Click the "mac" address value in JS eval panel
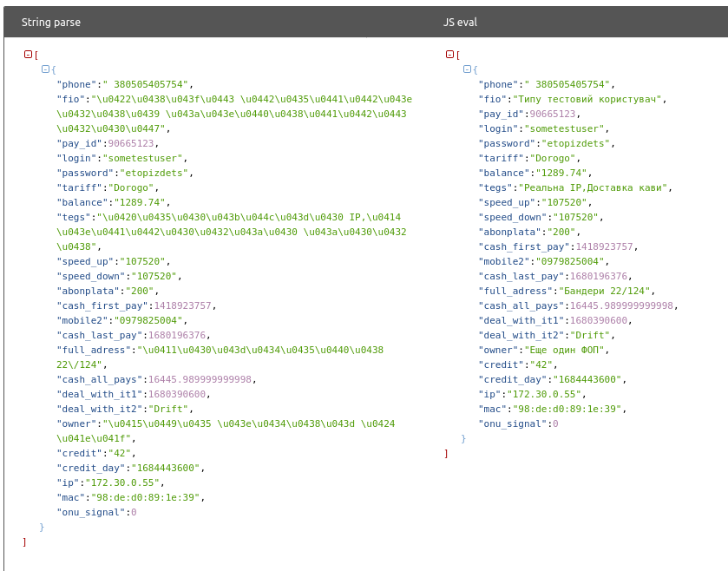This screenshot has height=571, width=728. [570, 409]
